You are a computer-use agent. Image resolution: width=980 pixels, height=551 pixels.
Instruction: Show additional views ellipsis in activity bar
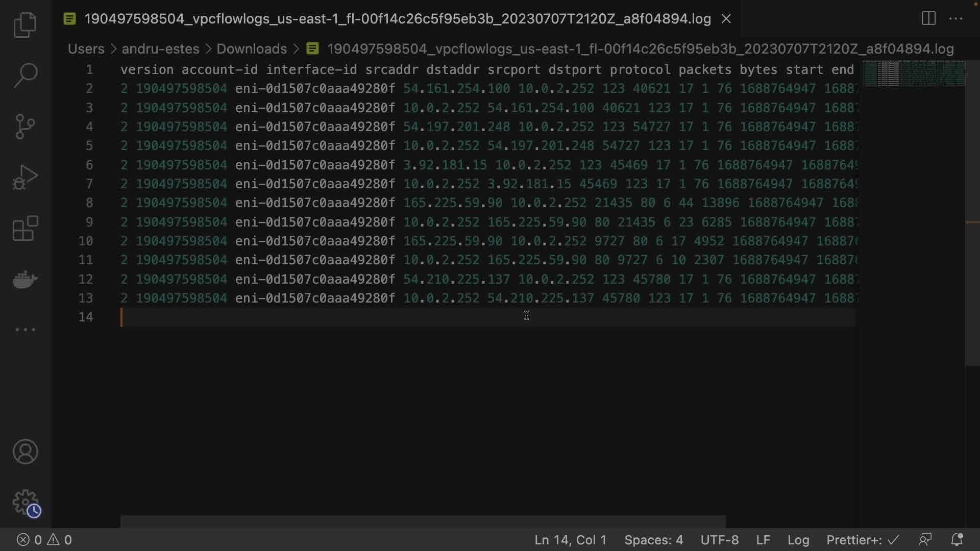pos(25,330)
